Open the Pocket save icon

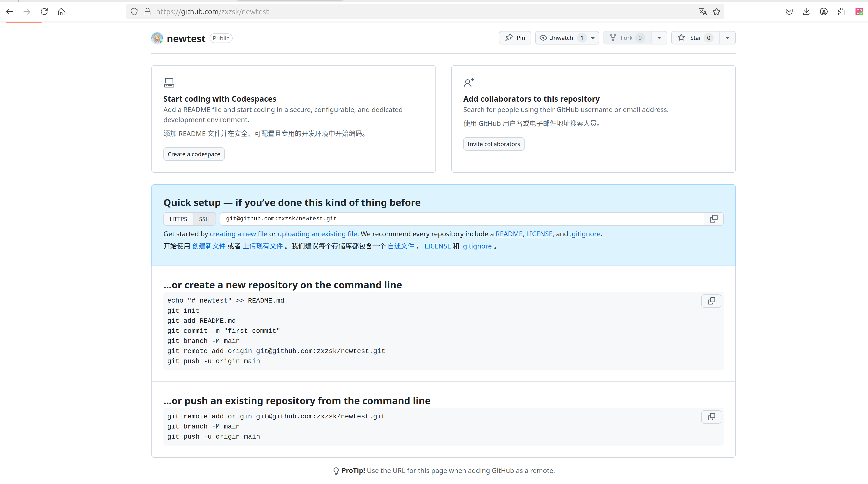point(789,12)
